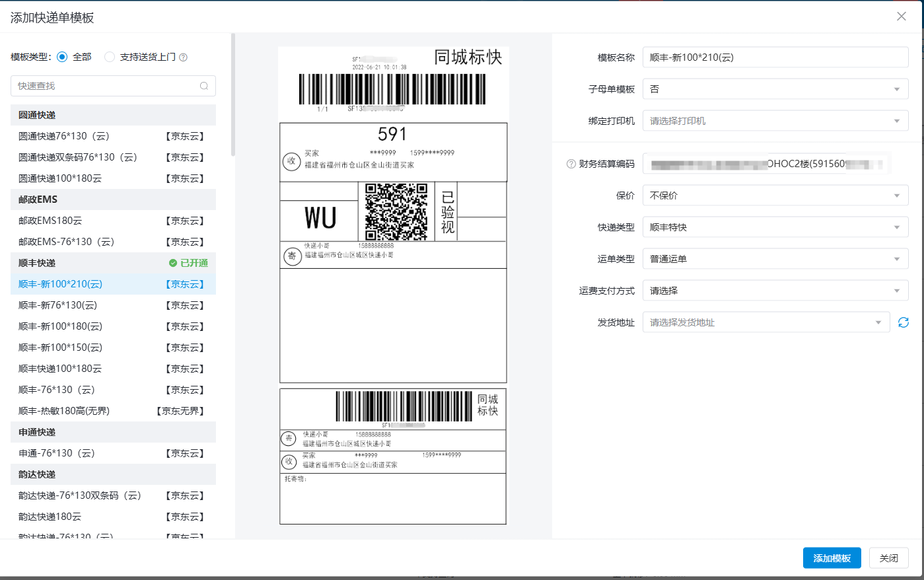Open the 快递类型 dropdown showing 顺丰特快
The width and height of the screenshot is (924, 580).
point(775,227)
